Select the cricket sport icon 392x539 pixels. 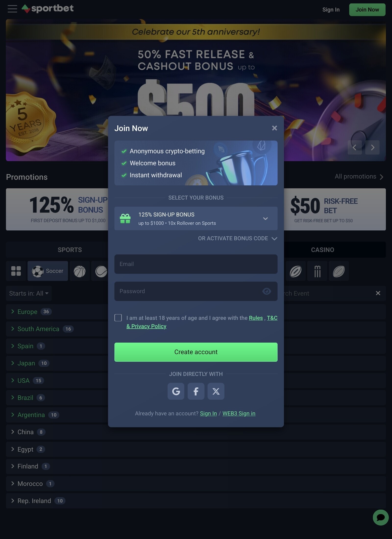point(317,271)
